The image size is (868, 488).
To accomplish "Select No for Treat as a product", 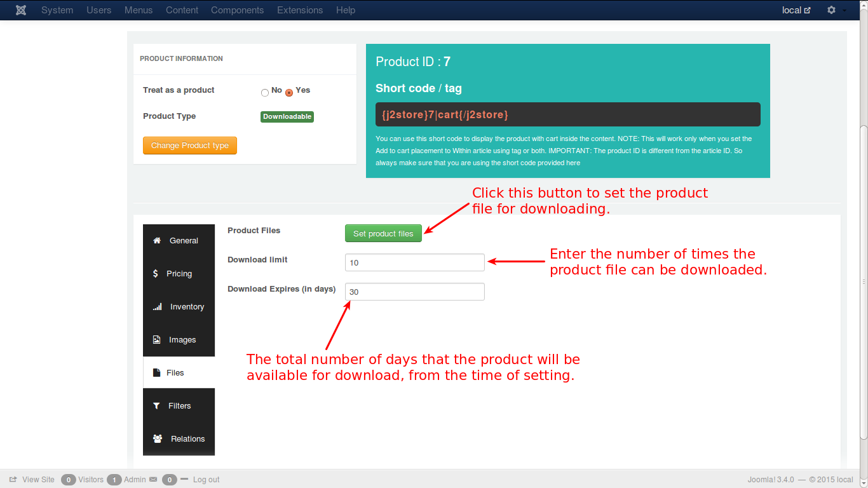I will [265, 93].
